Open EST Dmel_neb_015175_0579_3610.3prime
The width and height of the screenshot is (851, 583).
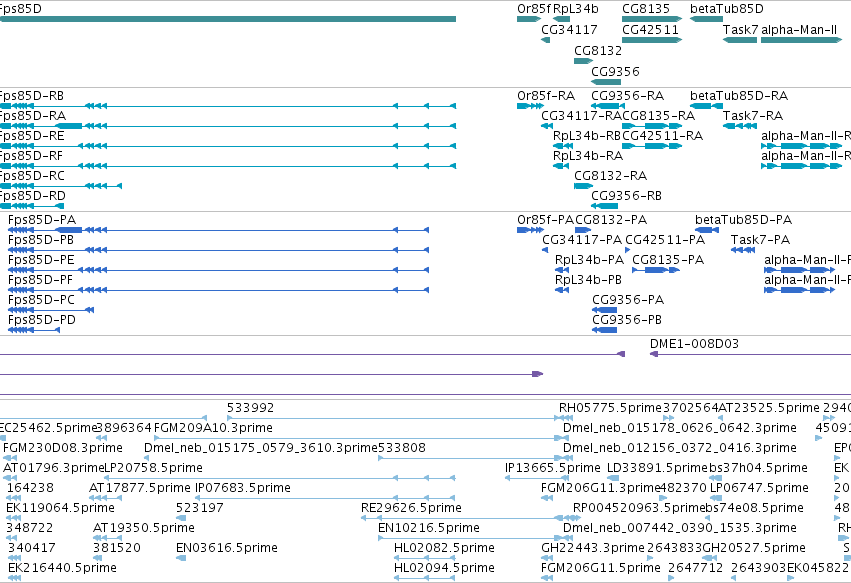(x=261, y=448)
